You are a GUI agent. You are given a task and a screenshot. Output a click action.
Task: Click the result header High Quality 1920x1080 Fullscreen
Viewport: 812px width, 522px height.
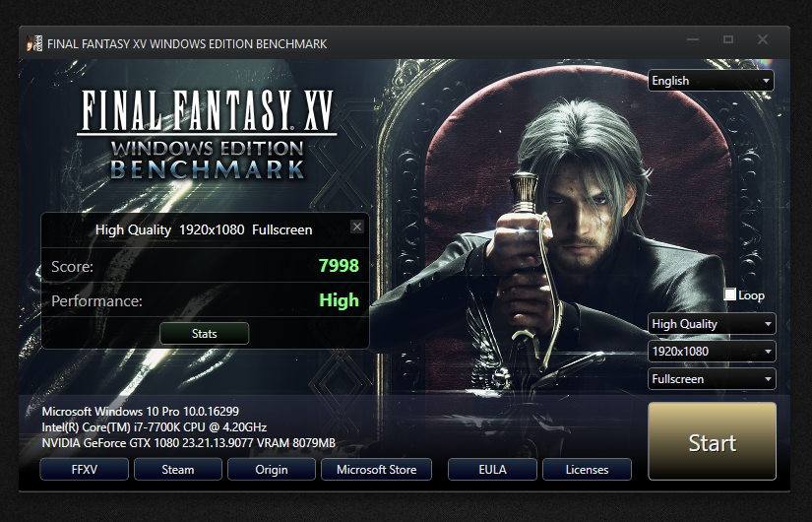204,229
